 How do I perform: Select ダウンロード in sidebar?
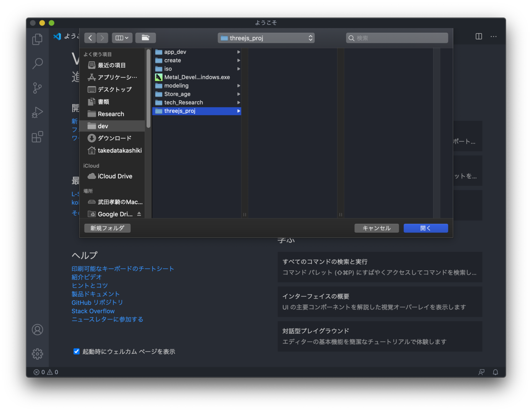tap(112, 138)
